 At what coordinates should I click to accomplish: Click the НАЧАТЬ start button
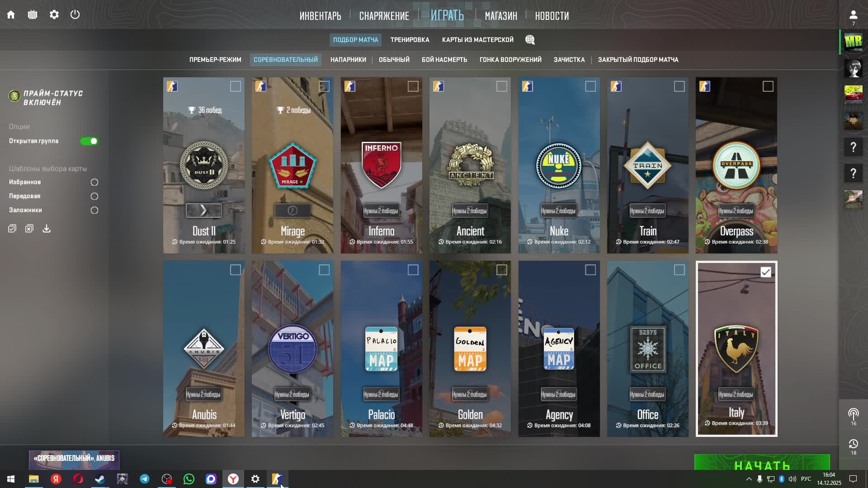[762, 462]
